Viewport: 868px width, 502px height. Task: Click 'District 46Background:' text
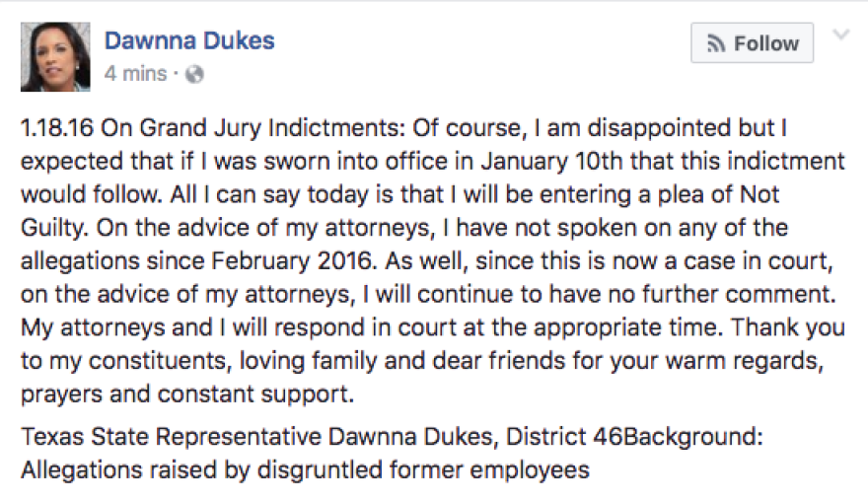click(x=634, y=437)
